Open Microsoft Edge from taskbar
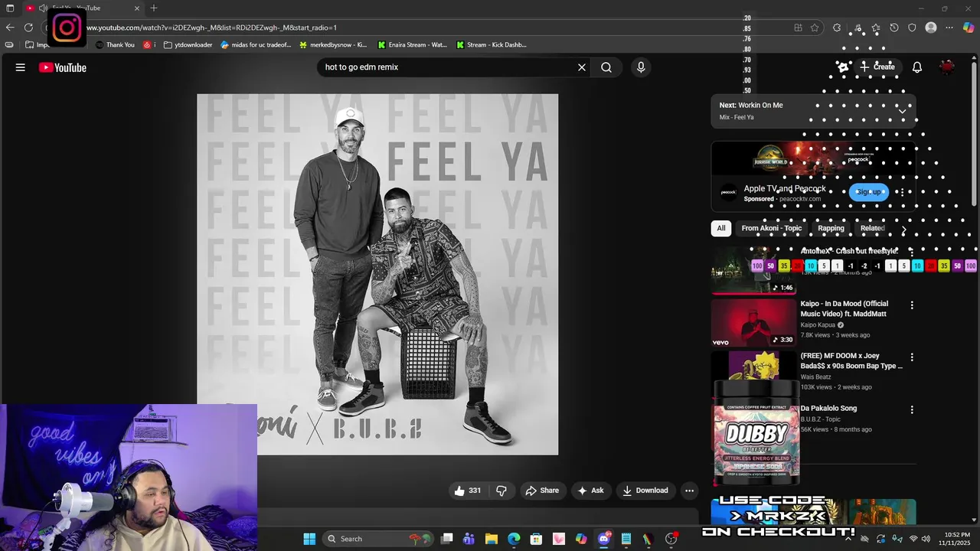This screenshot has width=980, height=551. click(x=514, y=539)
